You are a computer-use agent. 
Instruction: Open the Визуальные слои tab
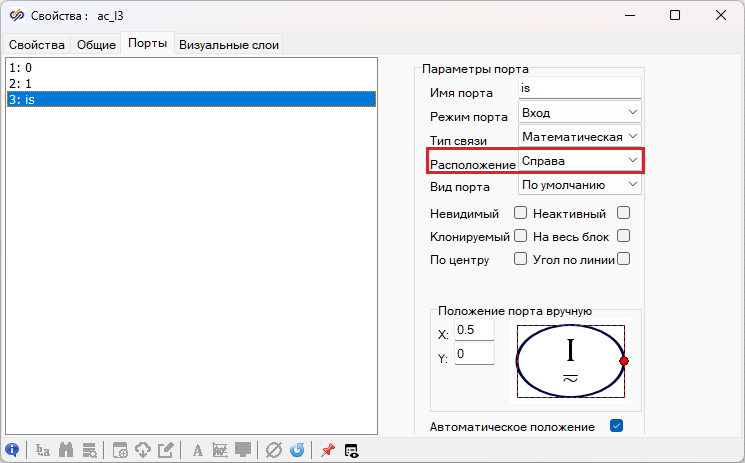(x=229, y=45)
